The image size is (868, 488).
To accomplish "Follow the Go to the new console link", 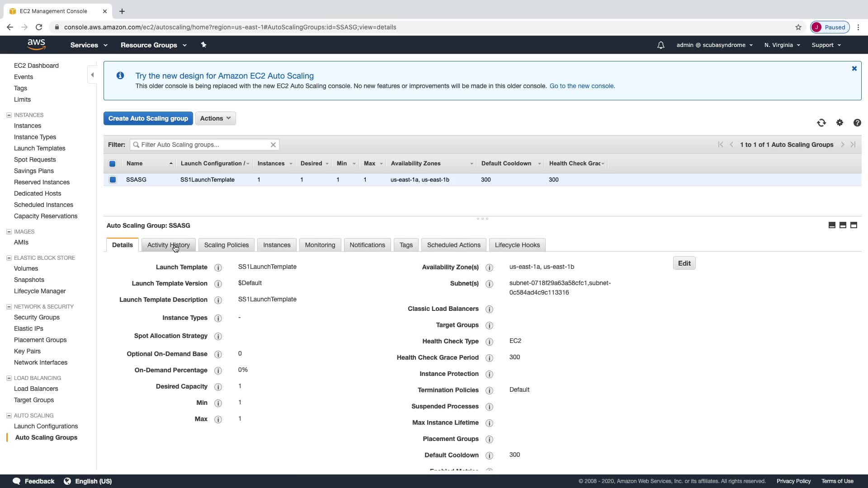I will pos(581,86).
